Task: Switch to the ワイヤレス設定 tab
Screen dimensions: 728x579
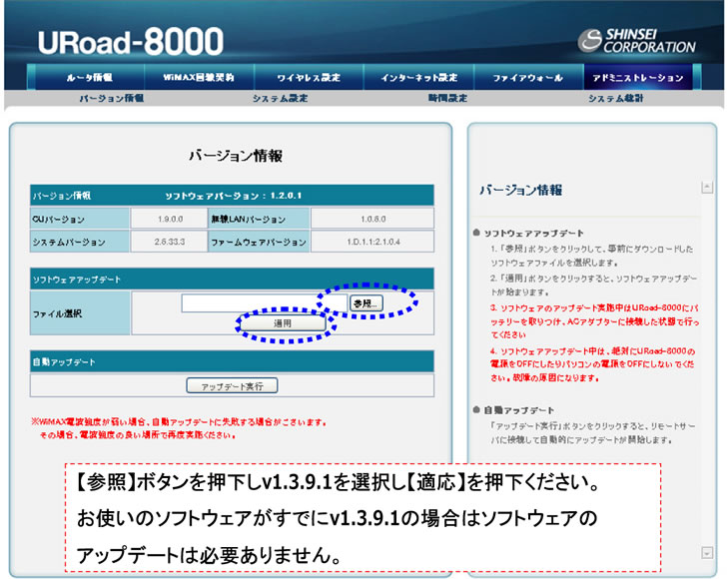Action: point(309,77)
